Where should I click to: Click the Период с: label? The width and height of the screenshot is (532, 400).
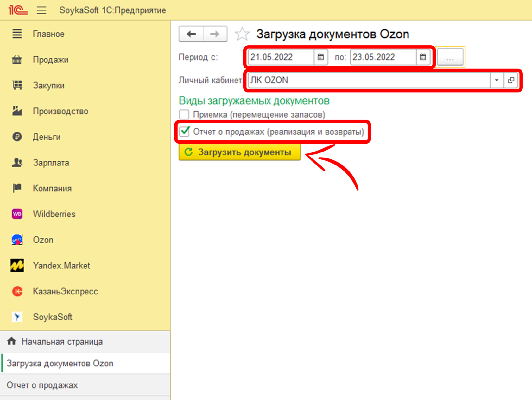198,57
